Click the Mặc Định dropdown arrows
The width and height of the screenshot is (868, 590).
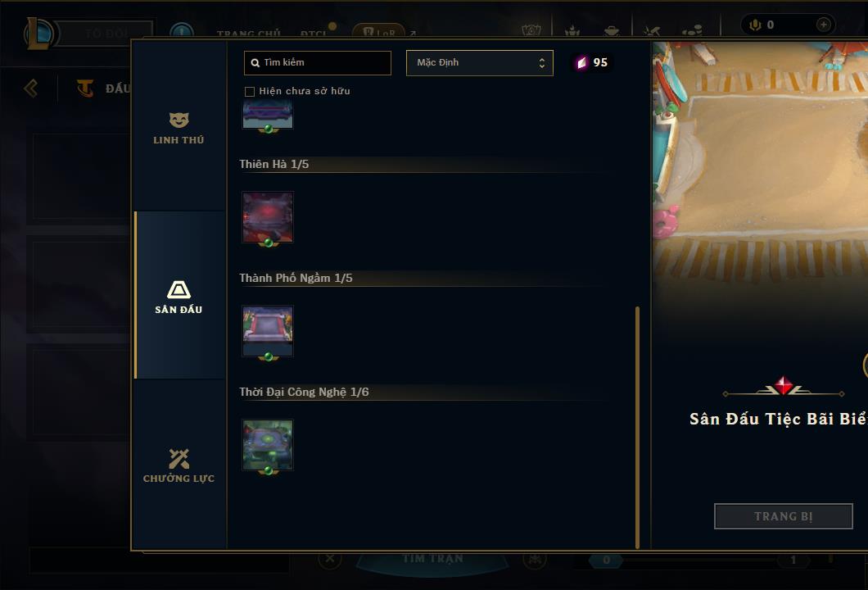click(x=542, y=63)
